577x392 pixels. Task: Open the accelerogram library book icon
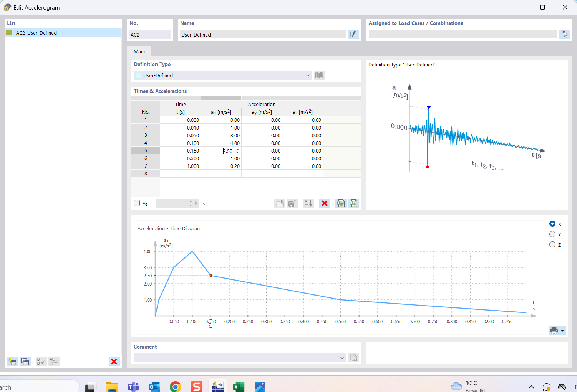pos(319,75)
